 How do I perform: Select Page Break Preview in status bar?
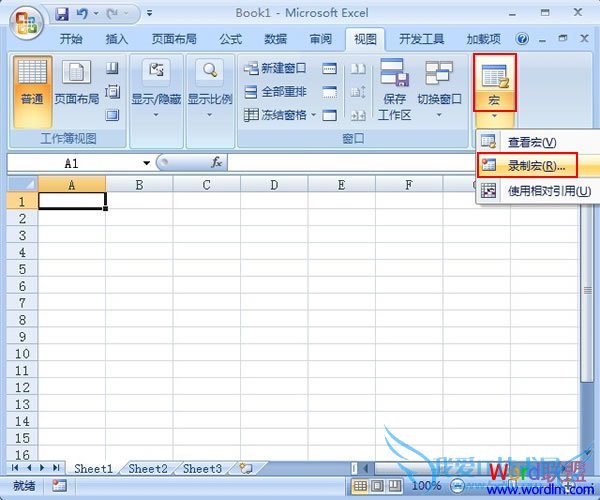point(395,486)
